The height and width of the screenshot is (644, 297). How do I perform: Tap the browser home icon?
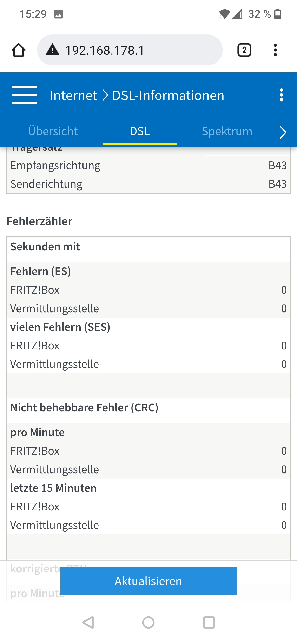pyautogui.click(x=19, y=50)
